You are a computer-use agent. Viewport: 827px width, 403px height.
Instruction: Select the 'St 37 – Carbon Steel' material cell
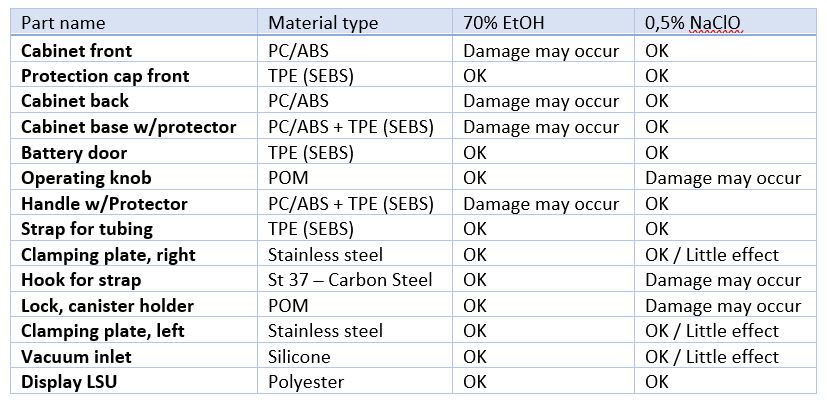point(349,280)
